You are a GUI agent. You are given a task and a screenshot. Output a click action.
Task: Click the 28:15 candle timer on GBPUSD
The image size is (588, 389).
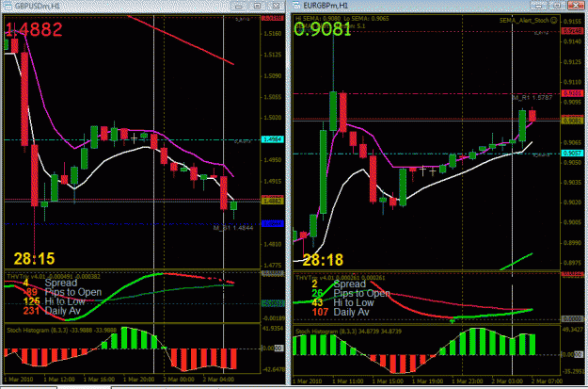[34, 259]
